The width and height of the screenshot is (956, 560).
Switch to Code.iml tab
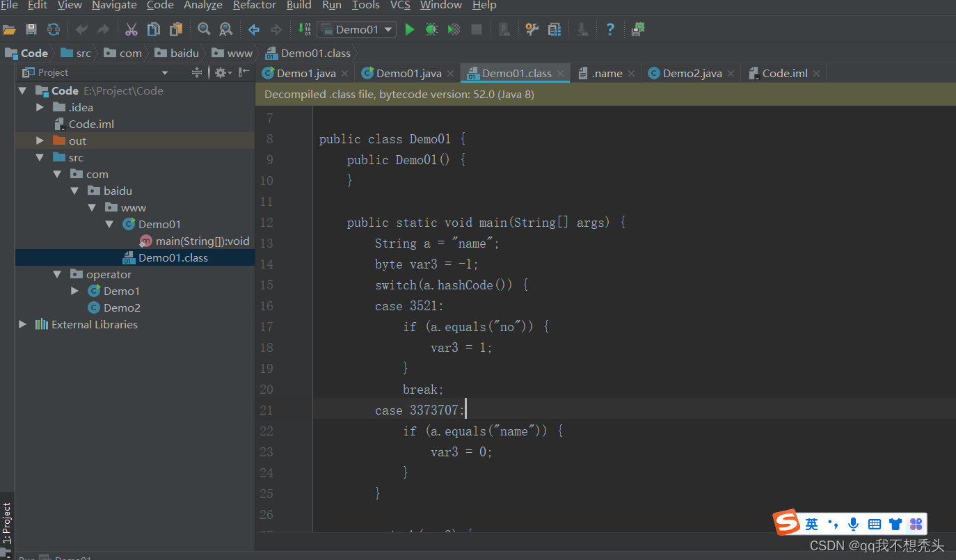pos(785,73)
